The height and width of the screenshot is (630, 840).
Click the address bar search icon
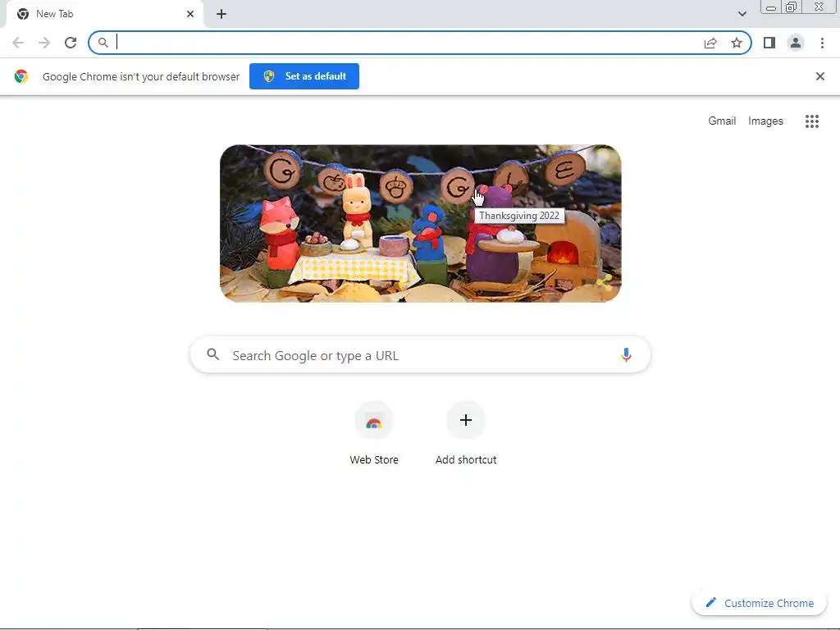(103, 43)
